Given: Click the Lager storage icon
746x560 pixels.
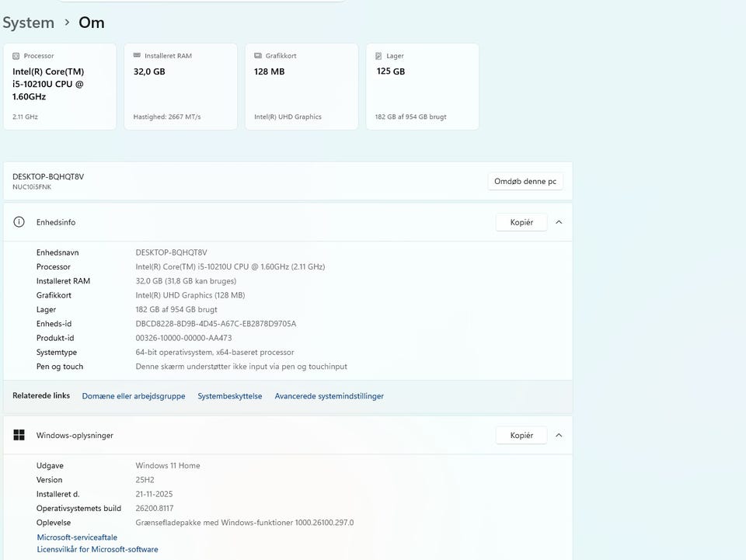Looking at the screenshot, I should click(x=378, y=56).
